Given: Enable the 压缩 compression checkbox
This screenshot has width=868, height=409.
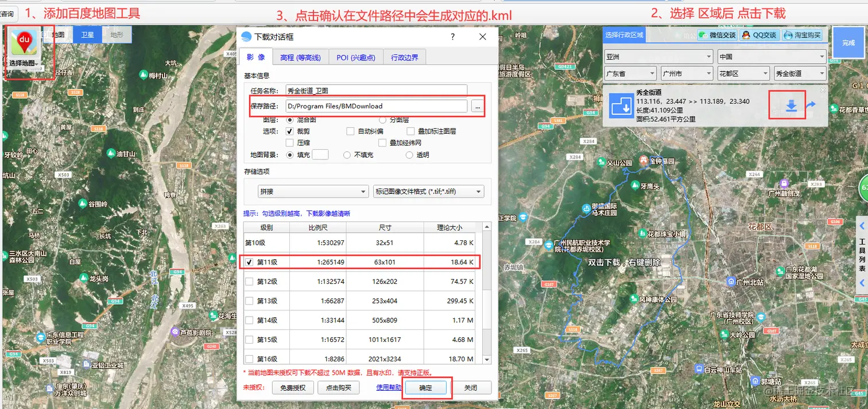Looking at the screenshot, I should point(290,142).
